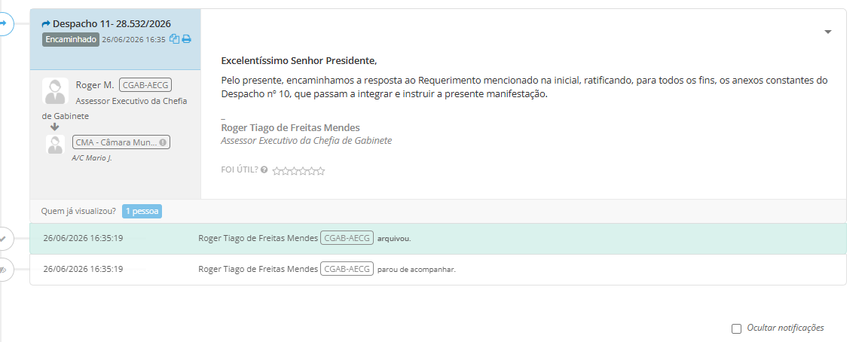This screenshot has width=868, height=342.
Task: Select the parou de acompanhar log row
Action: [x=438, y=270]
